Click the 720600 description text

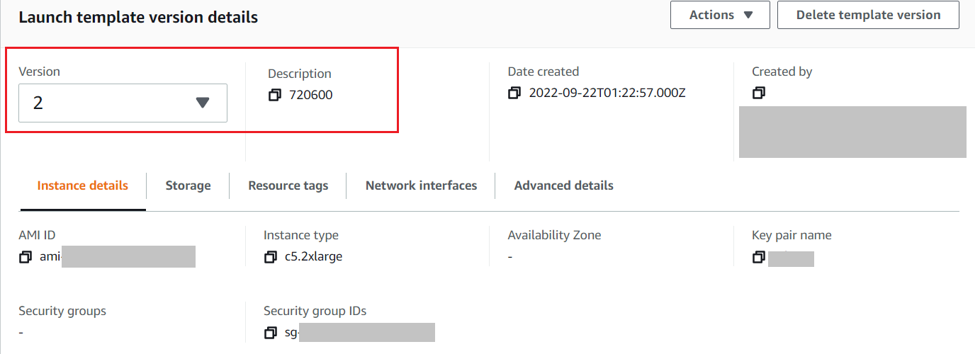(x=311, y=95)
